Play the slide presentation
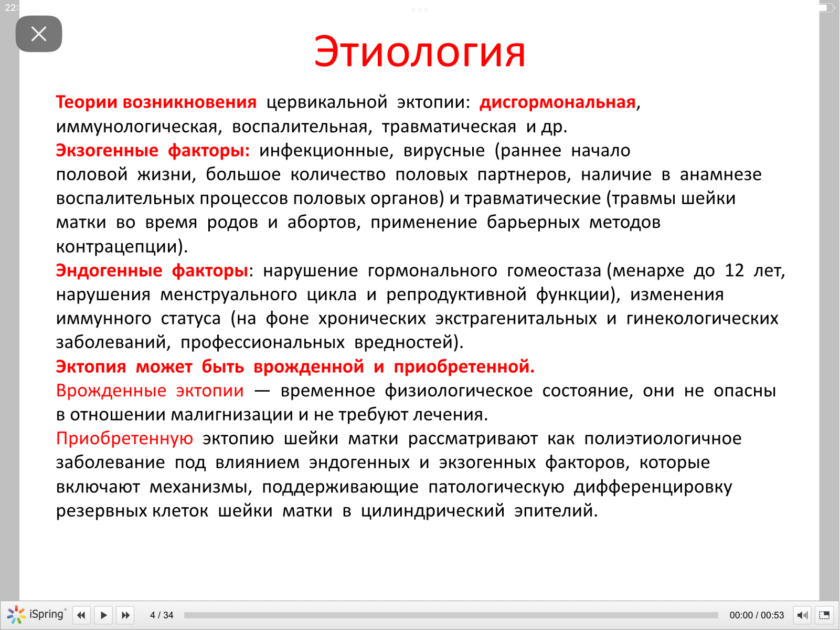 tap(103, 615)
